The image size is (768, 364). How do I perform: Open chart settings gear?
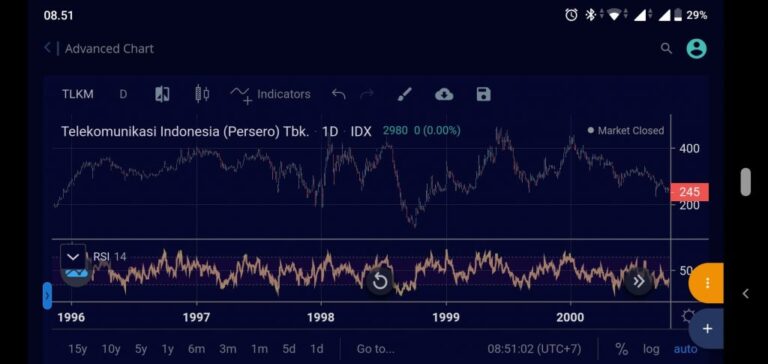point(688,316)
